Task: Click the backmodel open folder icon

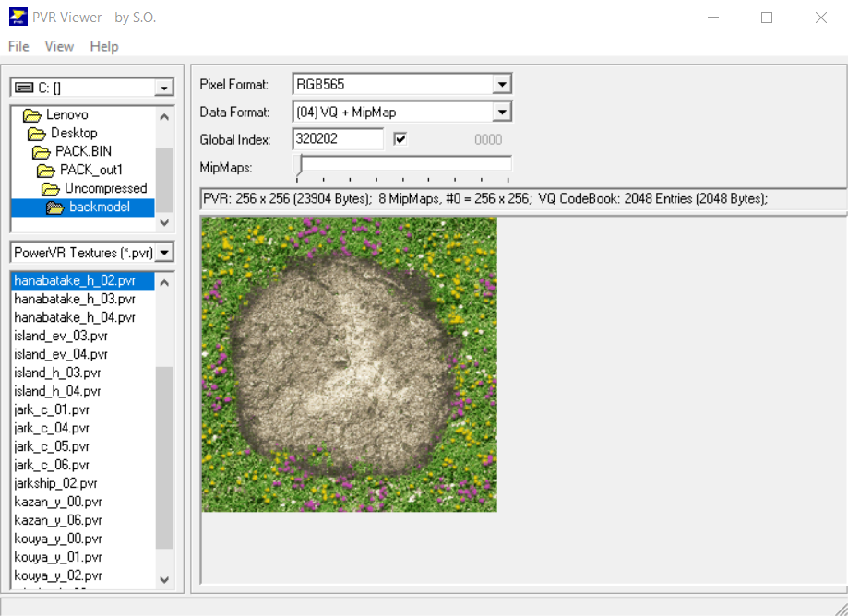Action: tap(56, 207)
